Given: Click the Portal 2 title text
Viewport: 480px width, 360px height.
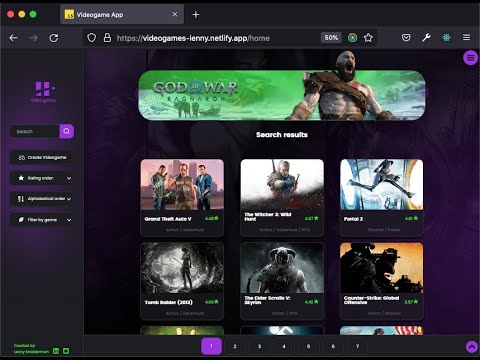Looking at the screenshot, I should pos(353,219).
